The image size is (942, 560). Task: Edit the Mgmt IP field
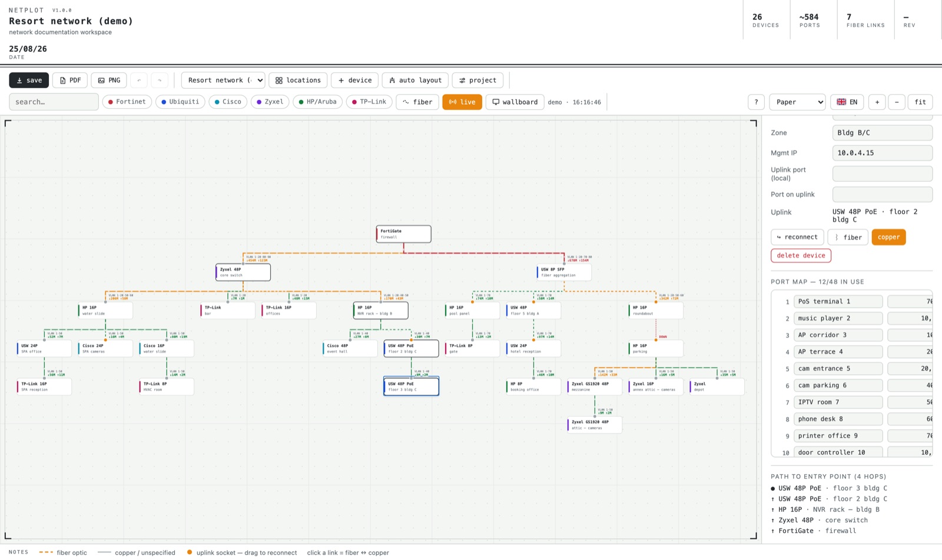coord(882,153)
